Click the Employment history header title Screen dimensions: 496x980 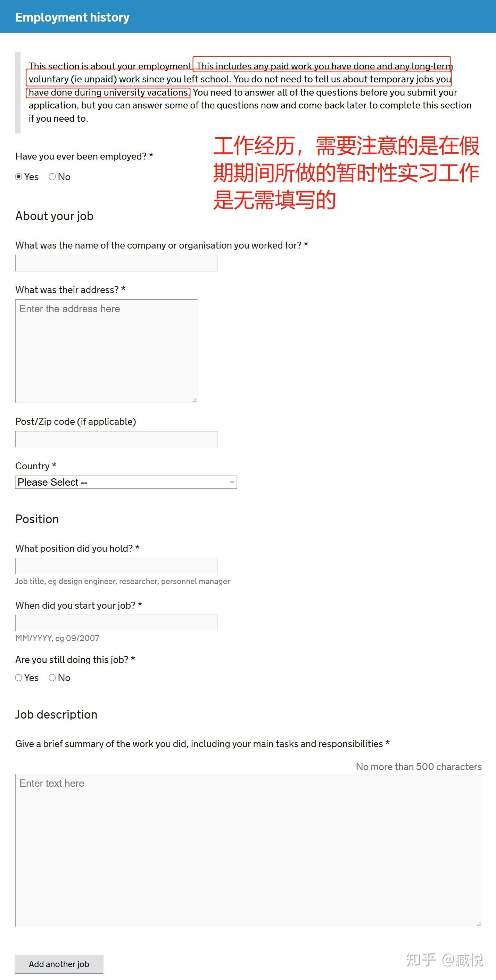tap(72, 17)
